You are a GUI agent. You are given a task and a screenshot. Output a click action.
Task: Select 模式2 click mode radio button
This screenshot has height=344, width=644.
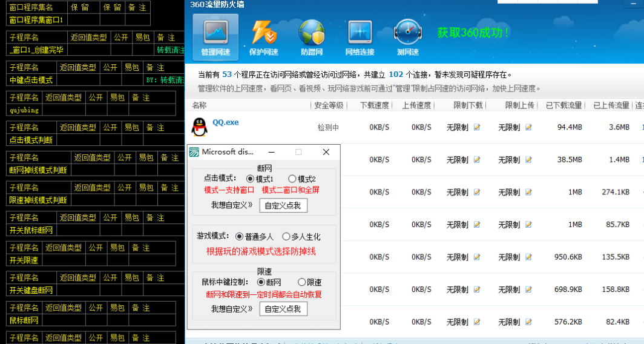click(x=292, y=179)
